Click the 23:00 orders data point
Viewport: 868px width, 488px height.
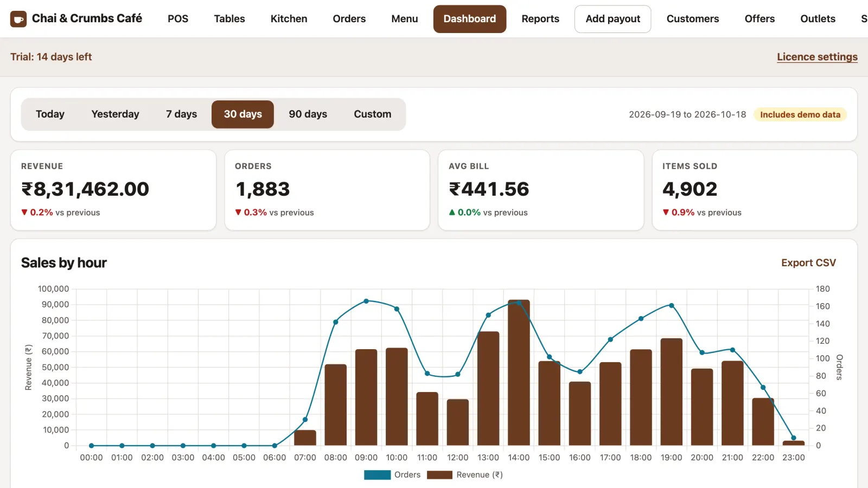(x=794, y=438)
